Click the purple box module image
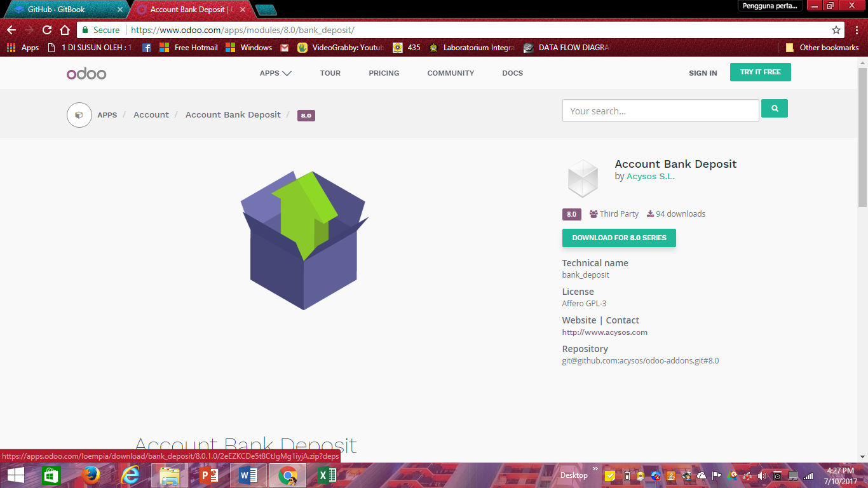The width and height of the screenshot is (868, 488). 304,240
